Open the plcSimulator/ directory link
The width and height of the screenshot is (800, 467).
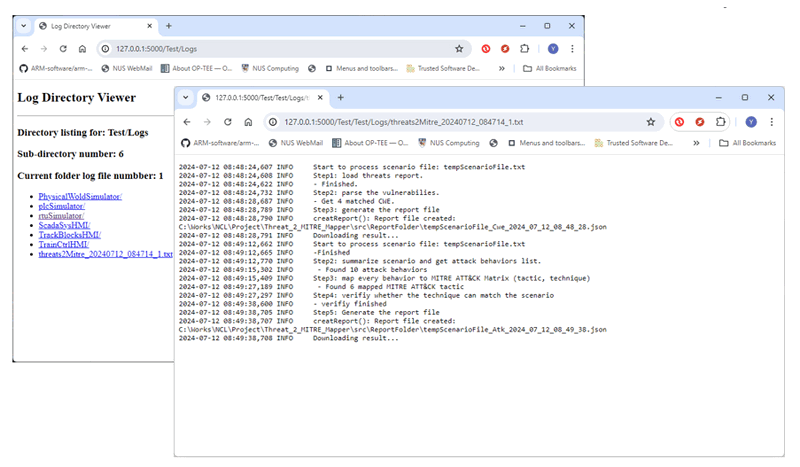point(62,206)
